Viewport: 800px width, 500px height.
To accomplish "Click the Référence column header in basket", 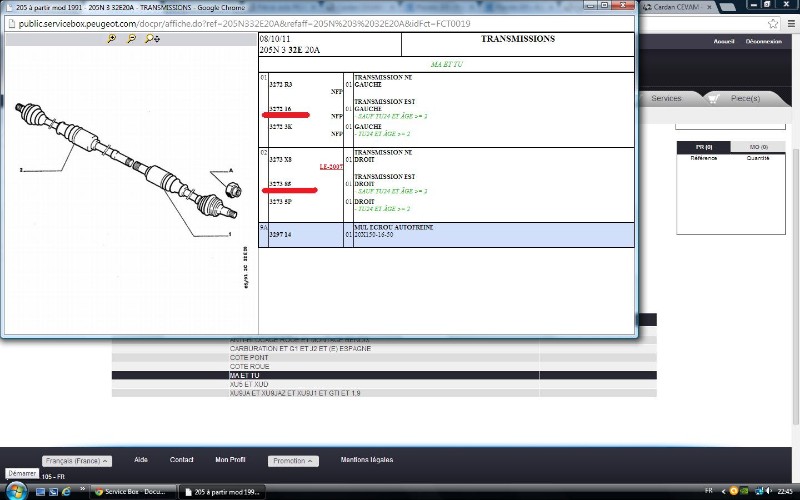I will (x=704, y=158).
